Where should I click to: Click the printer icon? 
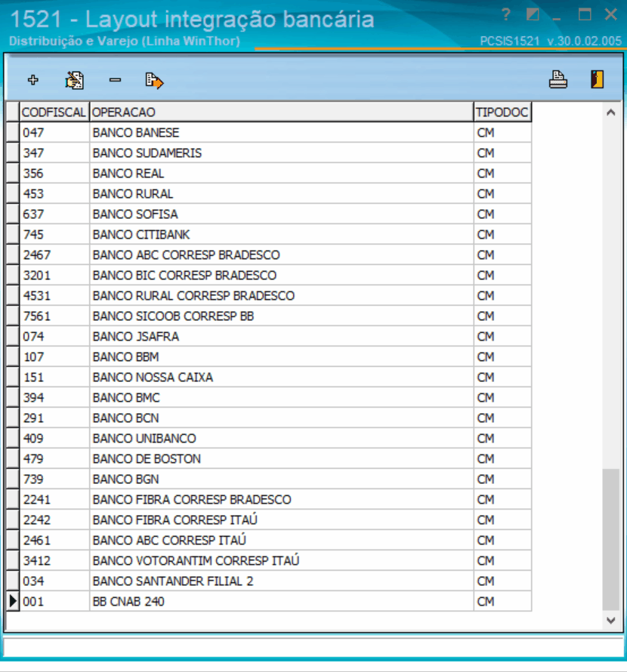click(x=558, y=80)
